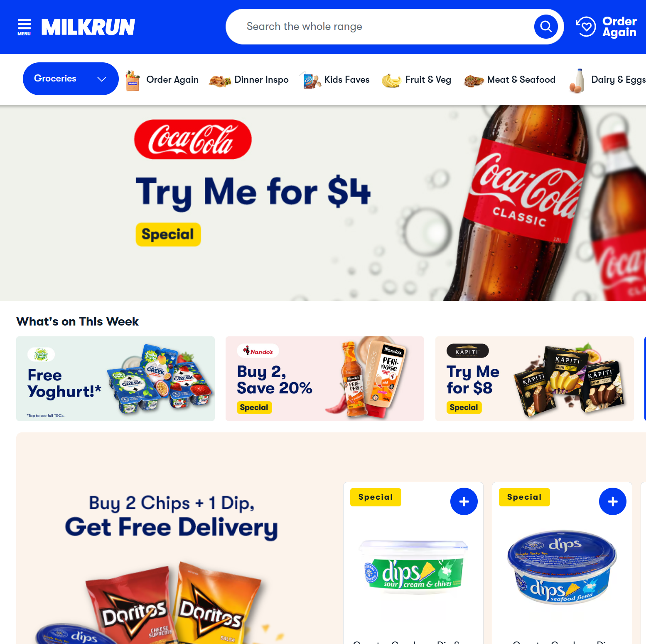Open the Nando's Buy 2, Save 20% tile
The width and height of the screenshot is (646, 644).
(x=325, y=379)
